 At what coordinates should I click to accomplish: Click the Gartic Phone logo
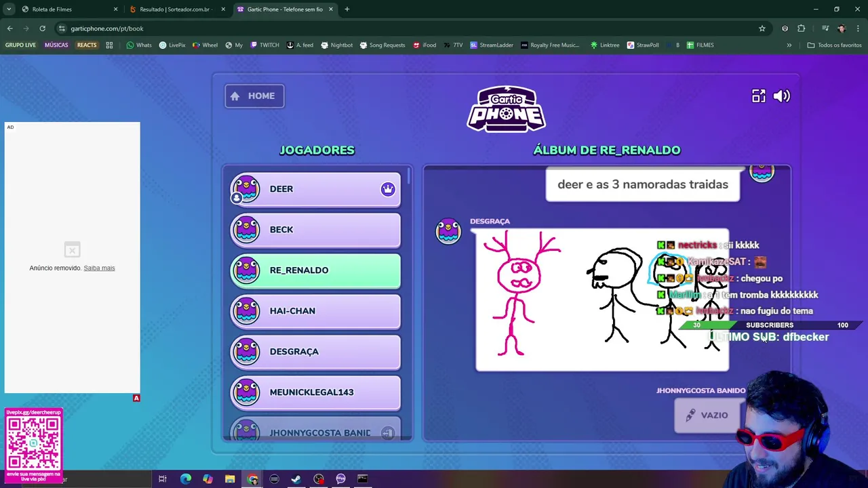click(506, 108)
